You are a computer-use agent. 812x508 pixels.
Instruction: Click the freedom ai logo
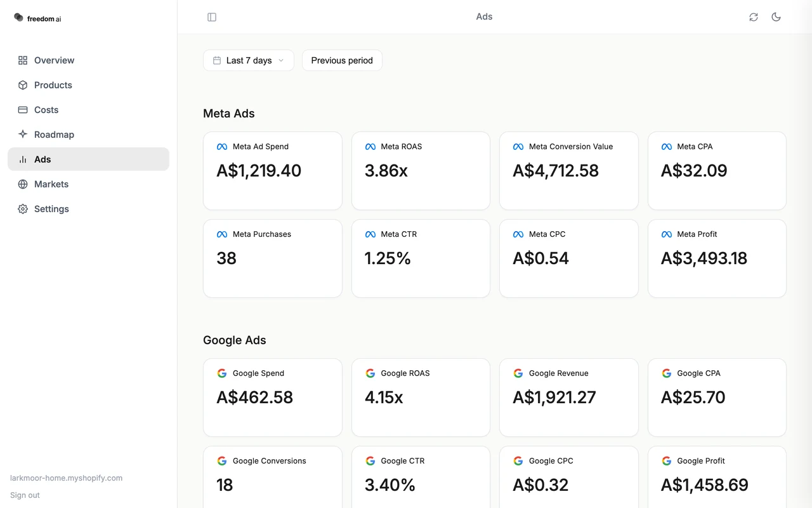37,18
